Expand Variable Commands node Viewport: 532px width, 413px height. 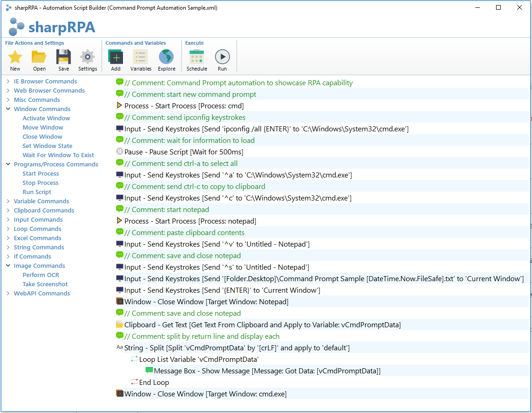point(8,201)
